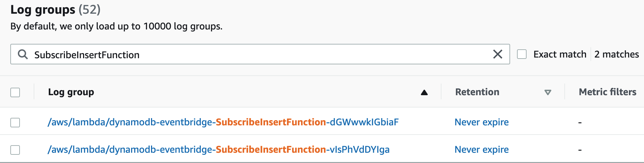Click the magnifier search icon
Screen dimensions: 644x163
(x=23, y=54)
